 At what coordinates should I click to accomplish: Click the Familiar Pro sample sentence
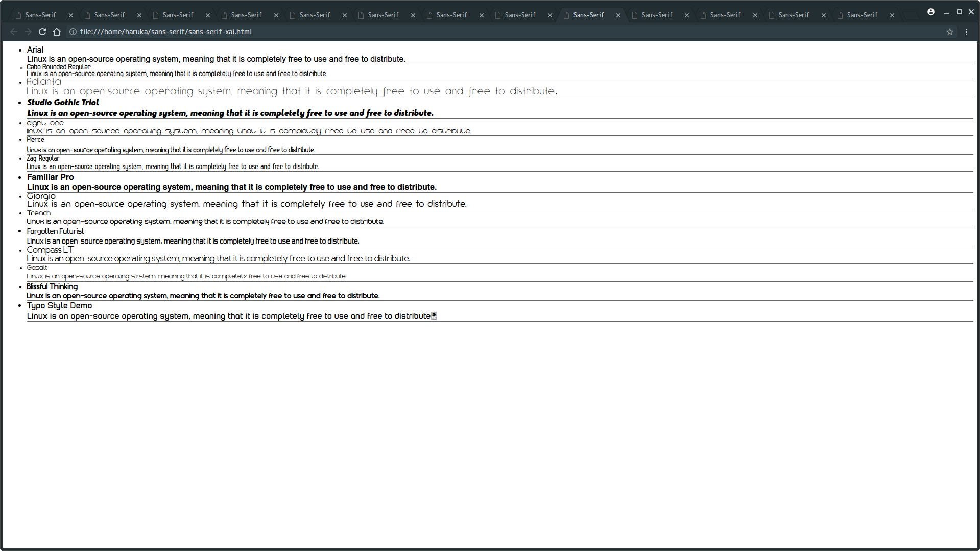[232, 187]
